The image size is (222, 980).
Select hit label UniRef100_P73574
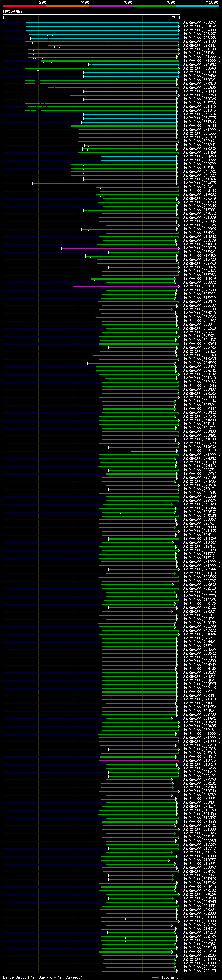tap(199, 485)
